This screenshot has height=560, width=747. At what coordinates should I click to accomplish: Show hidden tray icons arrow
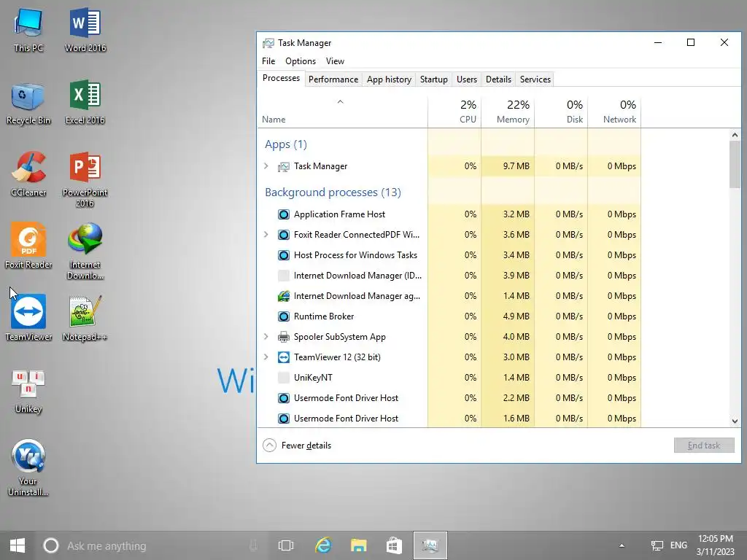pos(622,545)
